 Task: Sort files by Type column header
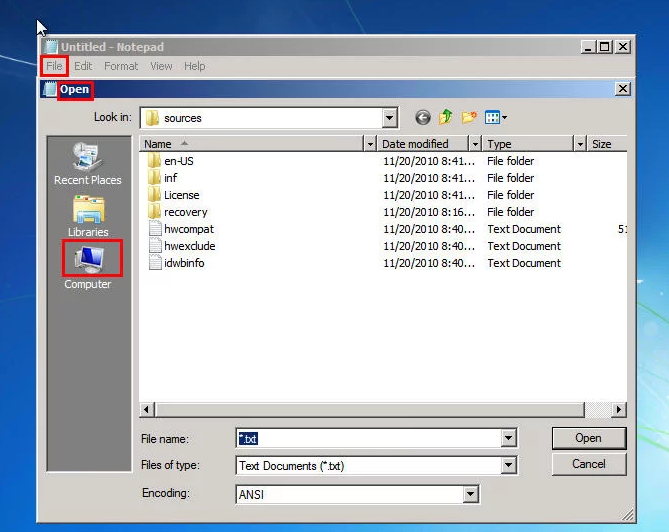coord(528,144)
